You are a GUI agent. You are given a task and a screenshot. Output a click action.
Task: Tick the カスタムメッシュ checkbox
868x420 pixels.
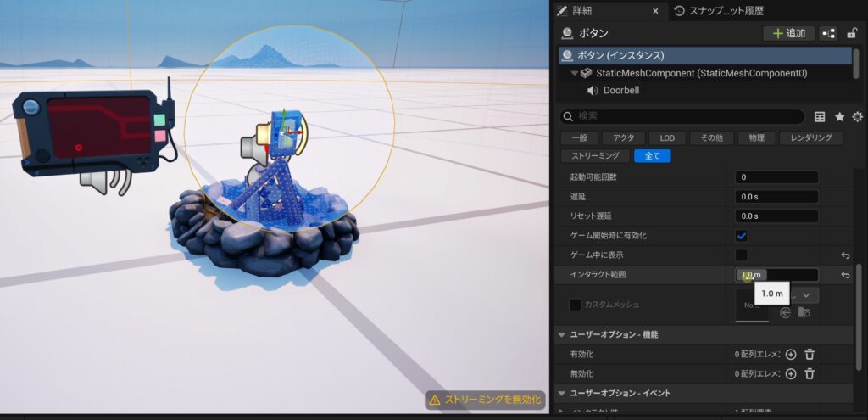click(575, 304)
